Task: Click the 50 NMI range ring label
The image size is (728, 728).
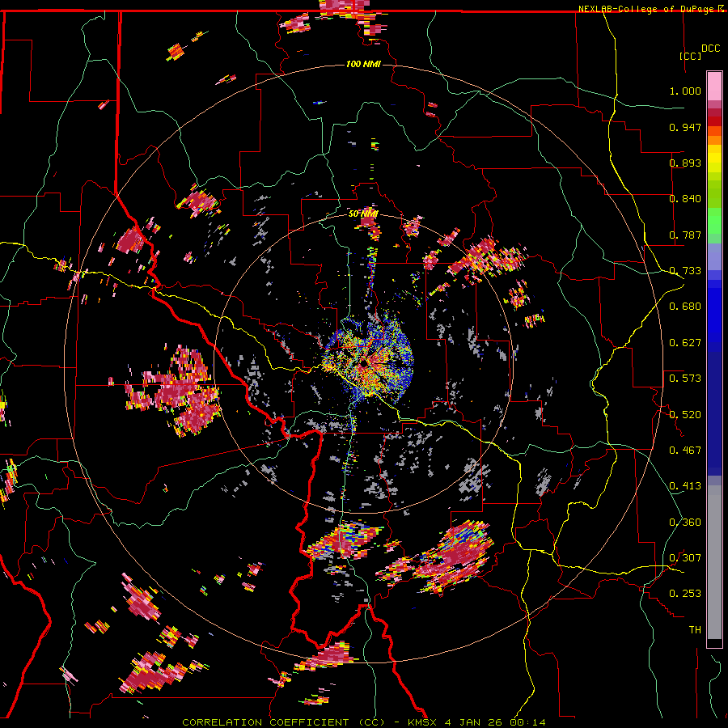Action: pos(363,214)
